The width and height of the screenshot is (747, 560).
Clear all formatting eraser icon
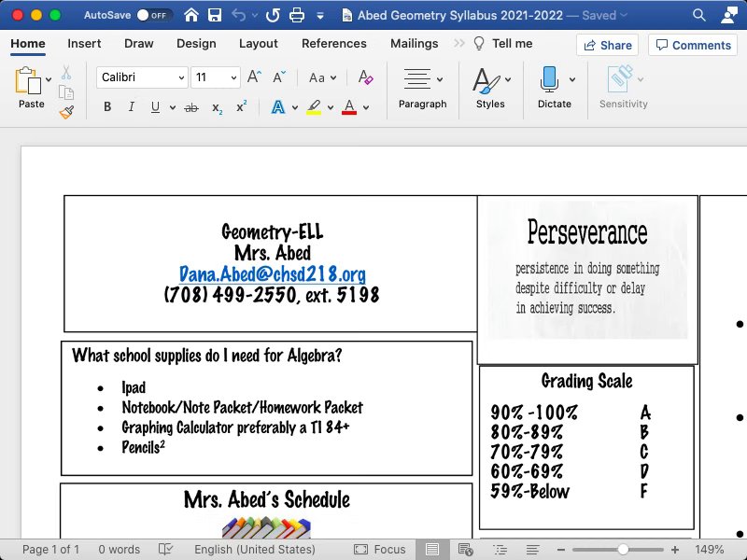click(365, 77)
